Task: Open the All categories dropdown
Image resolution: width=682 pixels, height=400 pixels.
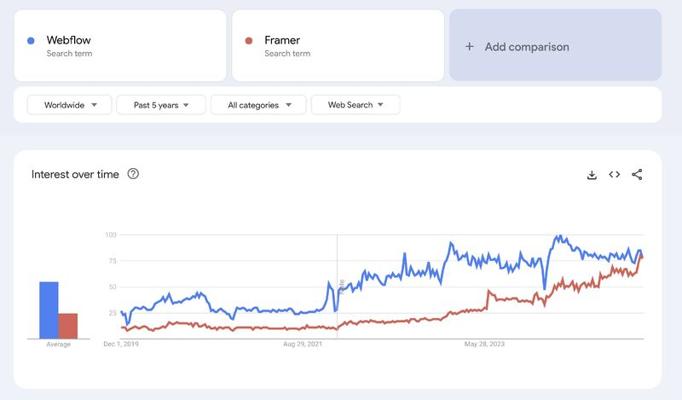Action: (259, 105)
